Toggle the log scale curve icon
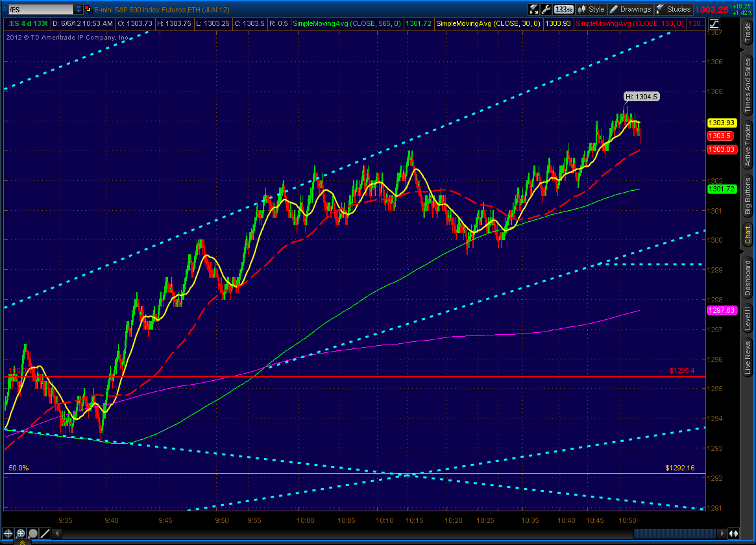Image resolution: width=756 pixels, height=545 pixels. 714,23
